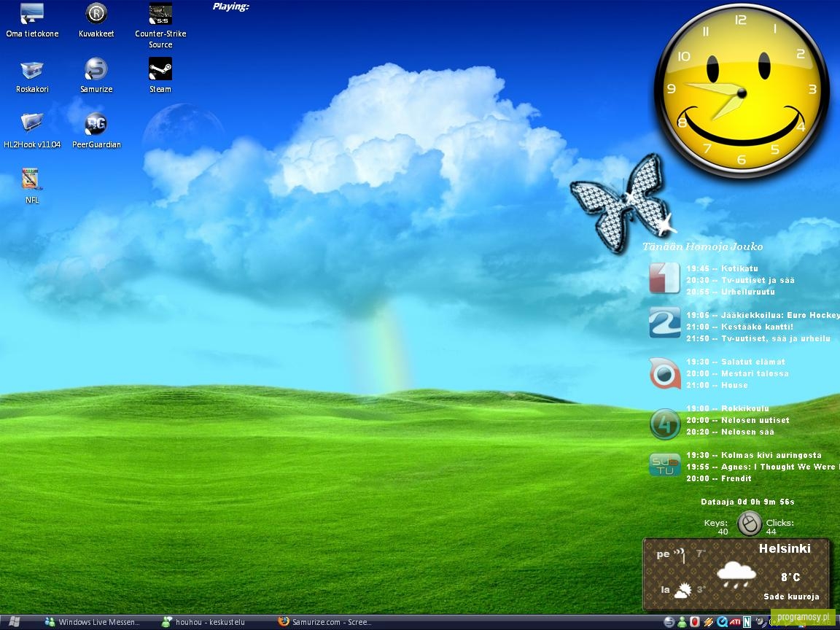Viewport: 840px width, 630px height.
Task: Click the ATI tray icon
Action: pyautogui.click(x=735, y=622)
